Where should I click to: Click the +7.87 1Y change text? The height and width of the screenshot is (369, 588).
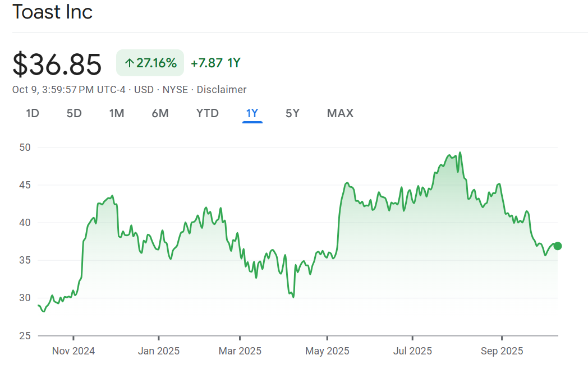[215, 63]
